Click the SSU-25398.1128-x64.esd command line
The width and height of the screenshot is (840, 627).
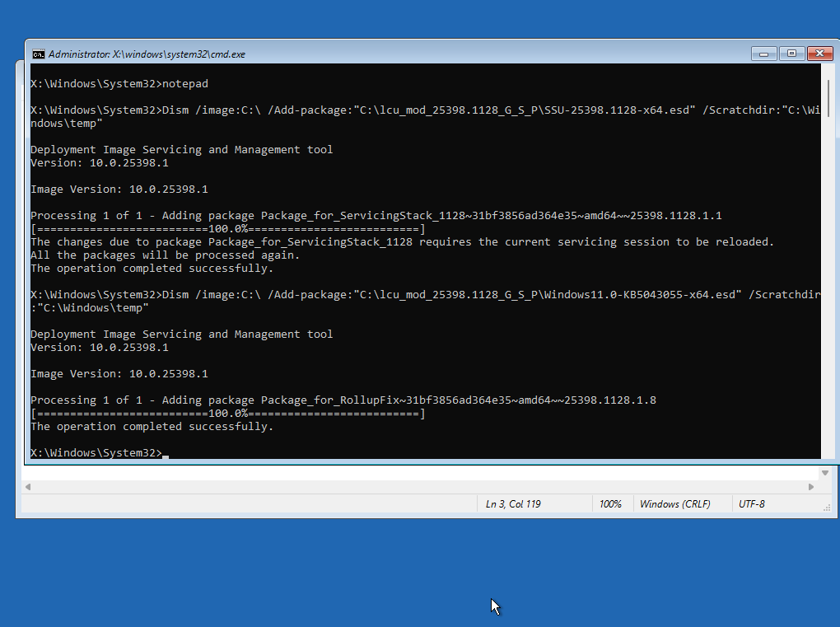point(426,116)
